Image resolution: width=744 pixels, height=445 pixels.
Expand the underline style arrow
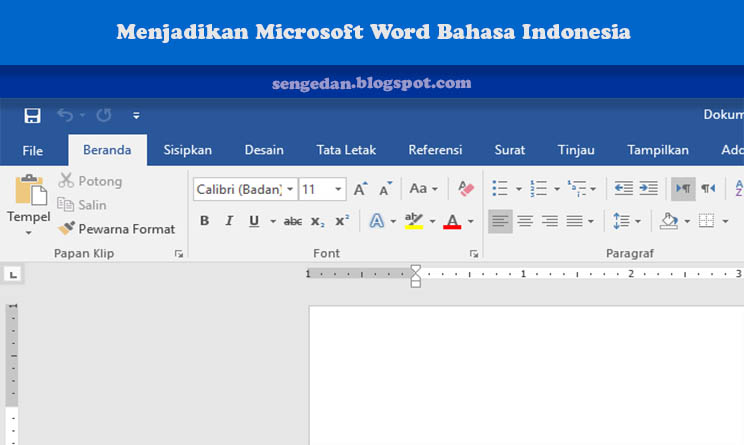273,221
